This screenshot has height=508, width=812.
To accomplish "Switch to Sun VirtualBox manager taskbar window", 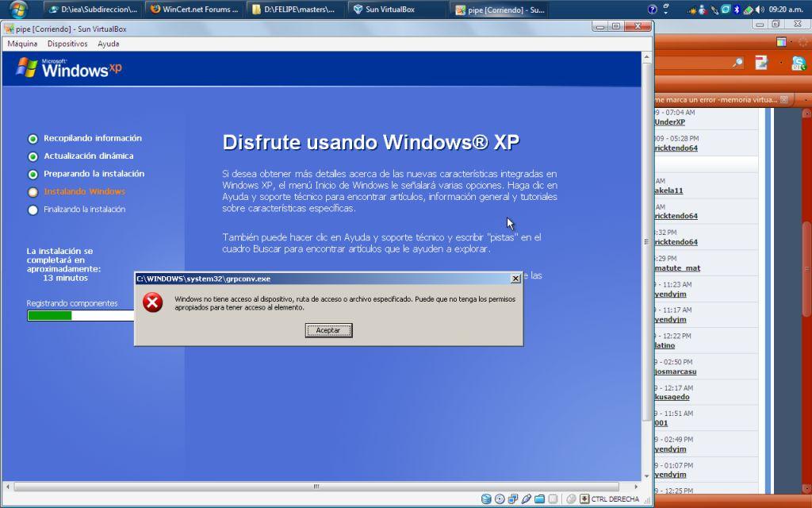I will tap(396, 10).
